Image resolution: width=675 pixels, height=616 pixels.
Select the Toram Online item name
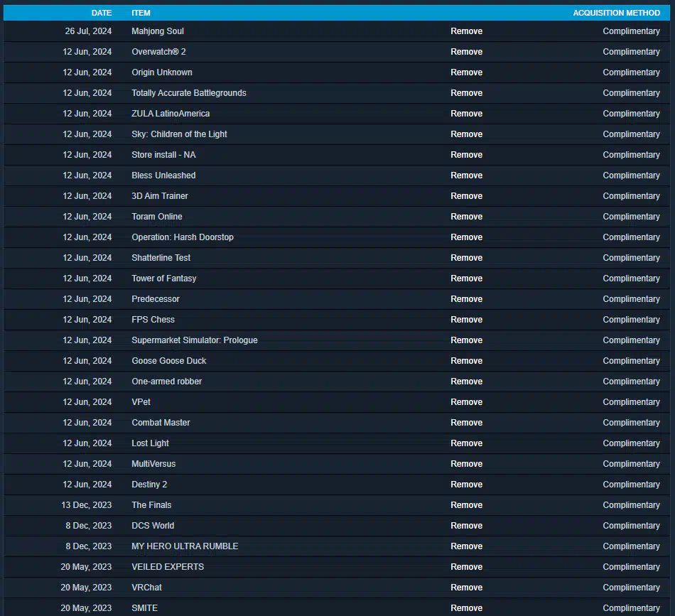click(x=157, y=217)
